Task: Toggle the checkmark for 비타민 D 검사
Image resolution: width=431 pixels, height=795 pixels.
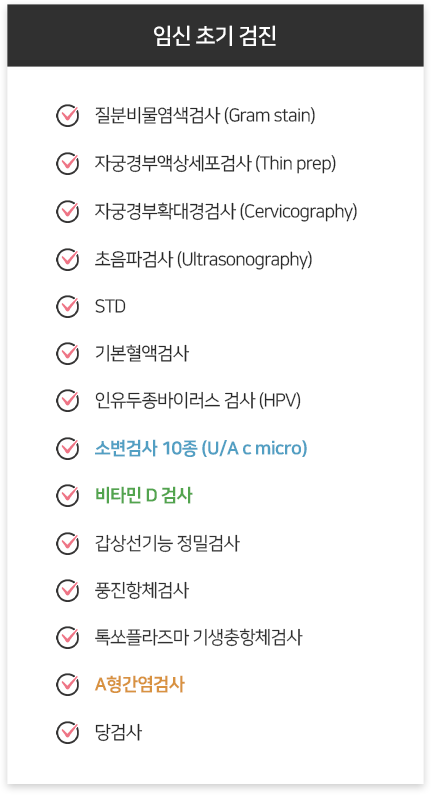Action: coord(67,495)
